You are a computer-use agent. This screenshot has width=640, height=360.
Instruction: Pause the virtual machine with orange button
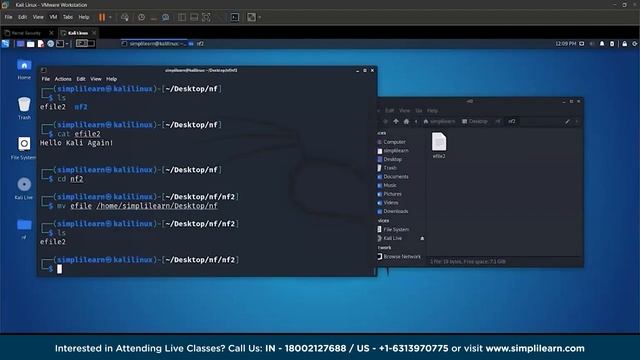pyautogui.click(x=102, y=17)
